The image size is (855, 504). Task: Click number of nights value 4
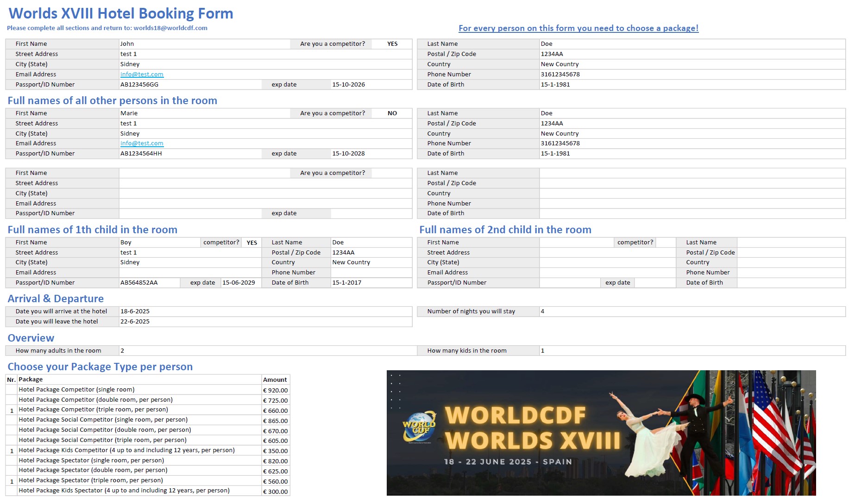pos(692,311)
